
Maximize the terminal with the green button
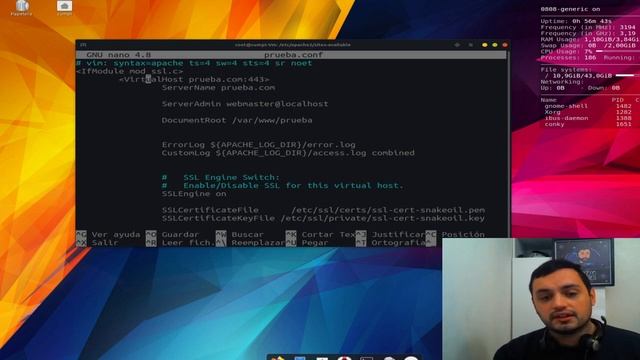pyautogui.click(x=495, y=44)
